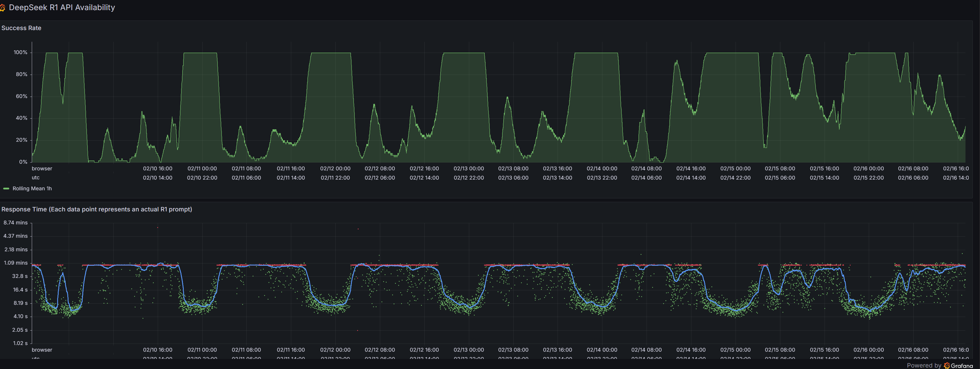Click the green Rolling Mean 1h color swatch

coord(6,189)
